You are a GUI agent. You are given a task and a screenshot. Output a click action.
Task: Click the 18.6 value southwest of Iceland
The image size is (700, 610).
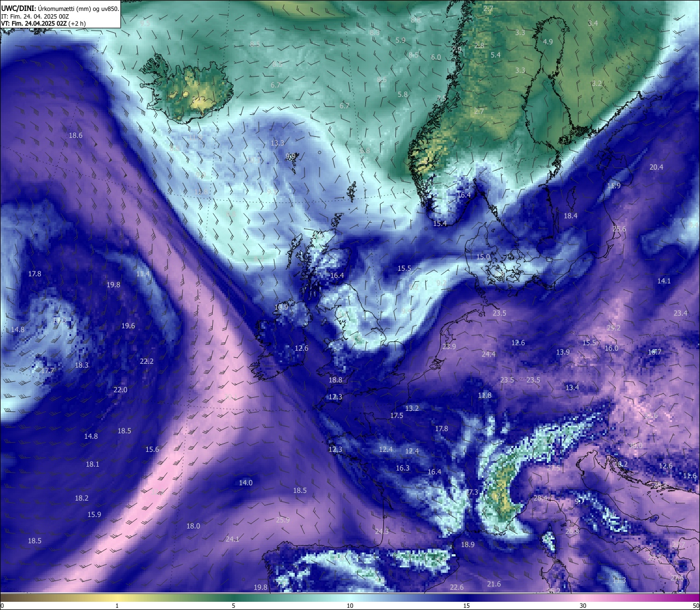pyautogui.click(x=75, y=135)
